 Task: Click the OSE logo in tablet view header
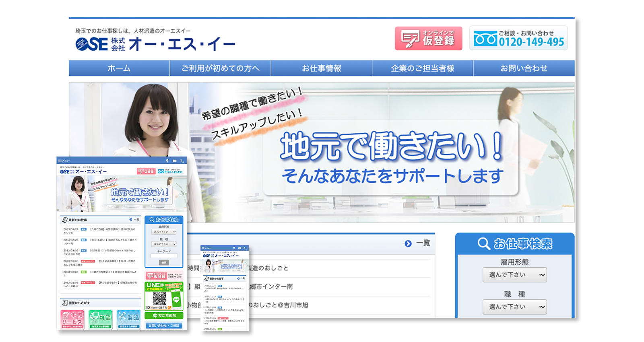pos(83,171)
